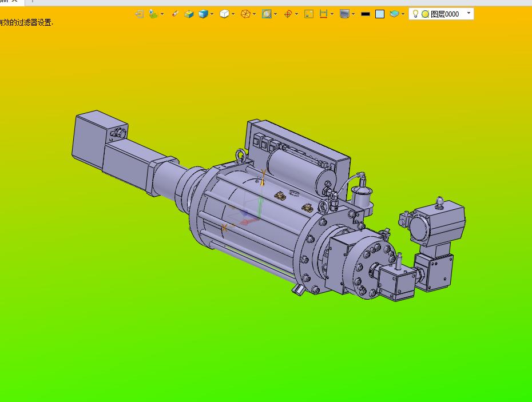The image size is (532, 402).
Task: Click the brush/eraser icon in the toolbar
Action: pyautogui.click(x=175, y=14)
